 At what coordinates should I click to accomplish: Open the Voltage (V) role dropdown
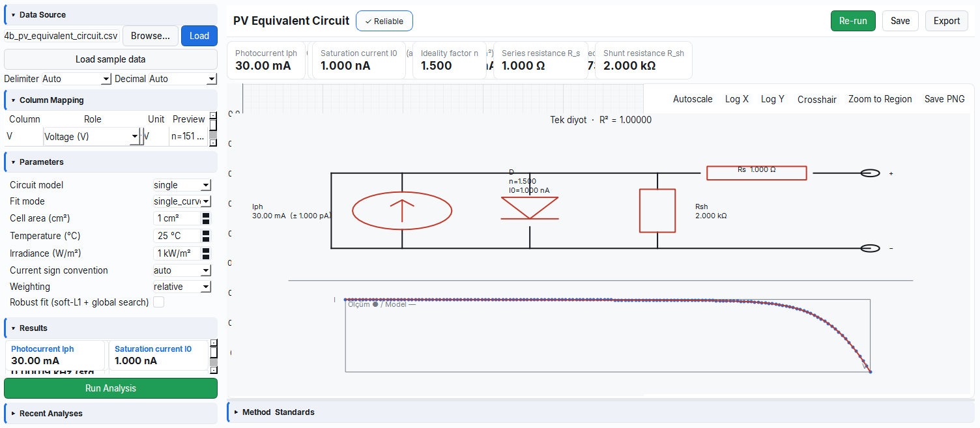pos(91,137)
